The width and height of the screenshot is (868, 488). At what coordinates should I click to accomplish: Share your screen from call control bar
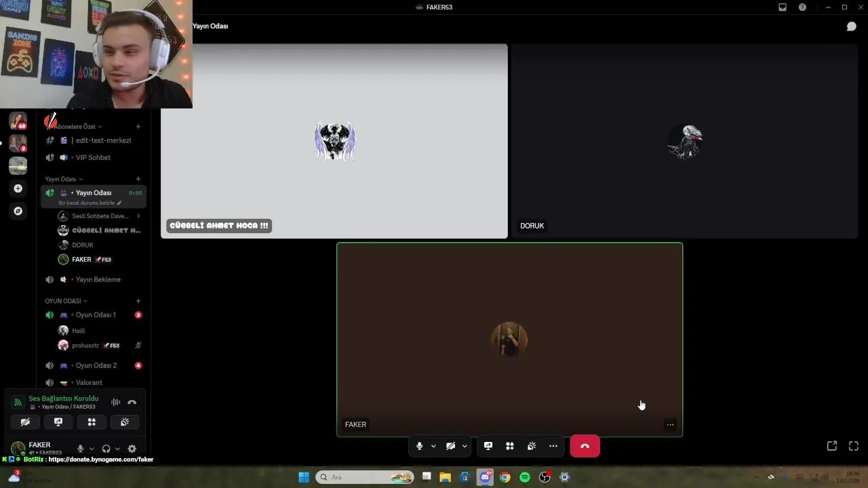488,446
